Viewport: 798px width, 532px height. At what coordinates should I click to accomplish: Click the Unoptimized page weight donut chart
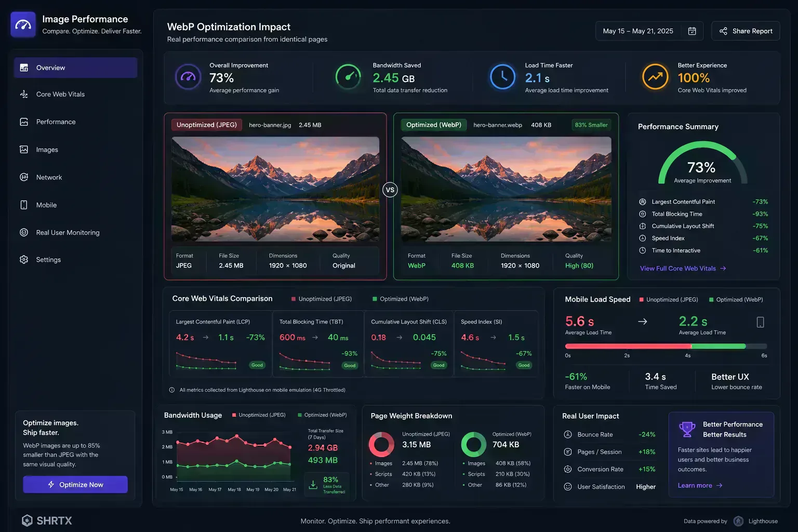click(x=381, y=444)
